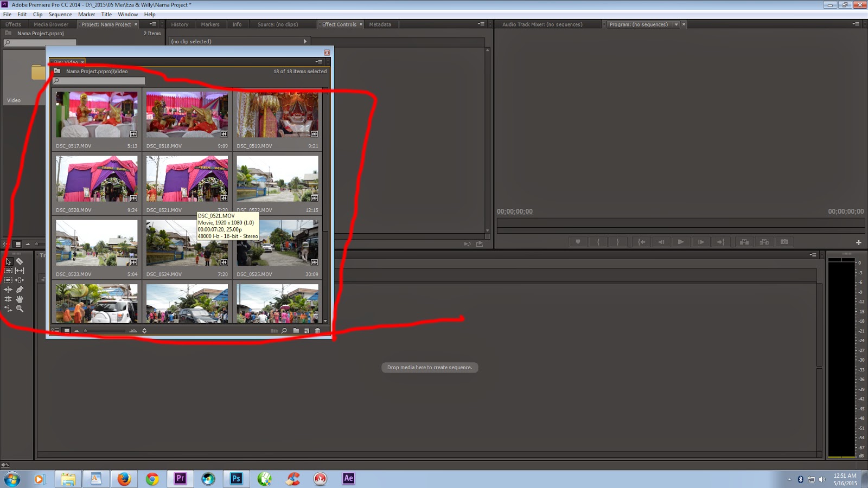The height and width of the screenshot is (488, 868).
Task: Click the Add Marker button in Program monitor
Action: point(578,242)
